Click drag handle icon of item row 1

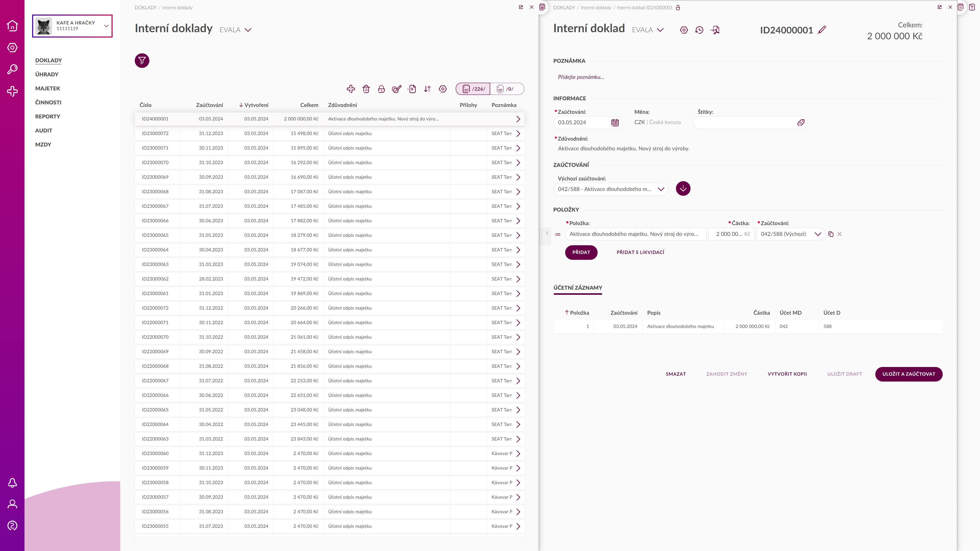coord(558,234)
